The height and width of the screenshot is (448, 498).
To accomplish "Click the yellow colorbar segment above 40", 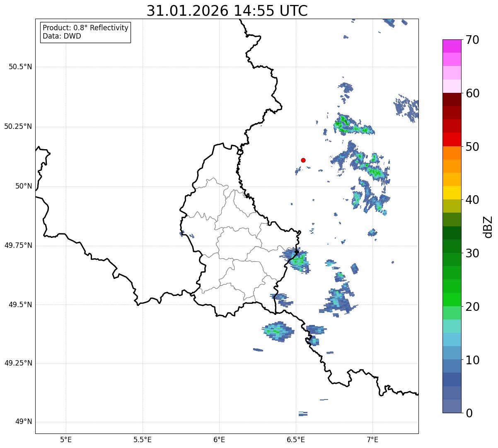I will [452, 193].
